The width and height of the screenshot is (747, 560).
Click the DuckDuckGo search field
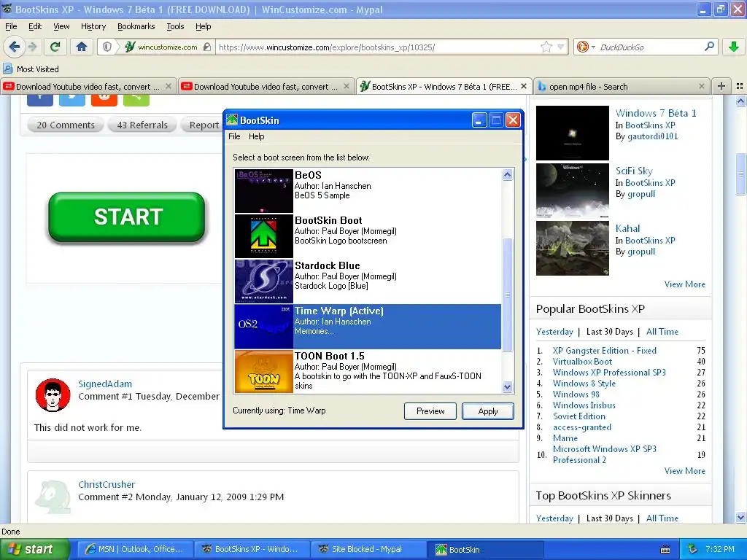tap(650, 47)
